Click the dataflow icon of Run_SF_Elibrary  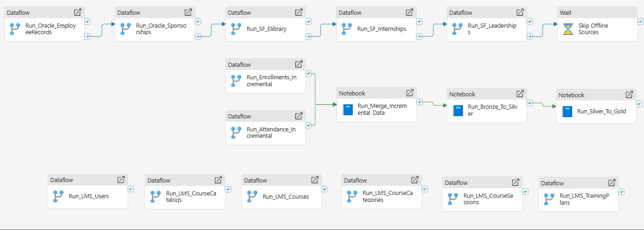(x=236, y=29)
